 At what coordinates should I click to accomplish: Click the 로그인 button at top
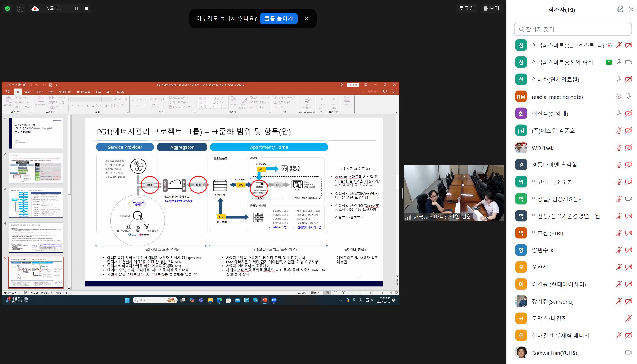466,8
